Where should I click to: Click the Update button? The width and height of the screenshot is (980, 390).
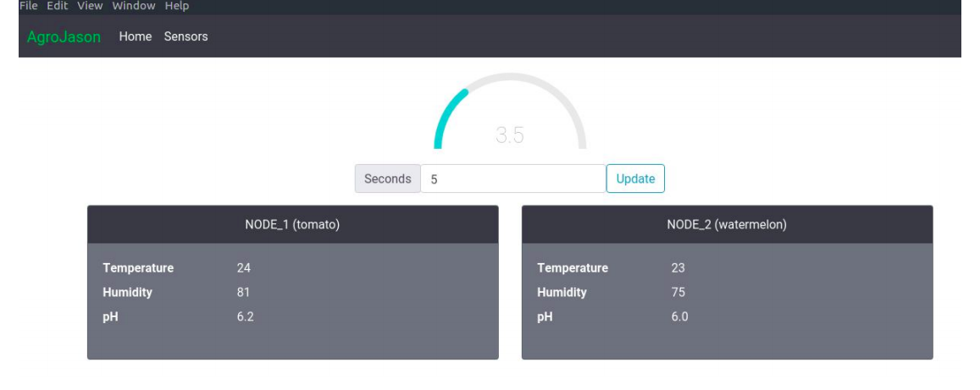635,179
